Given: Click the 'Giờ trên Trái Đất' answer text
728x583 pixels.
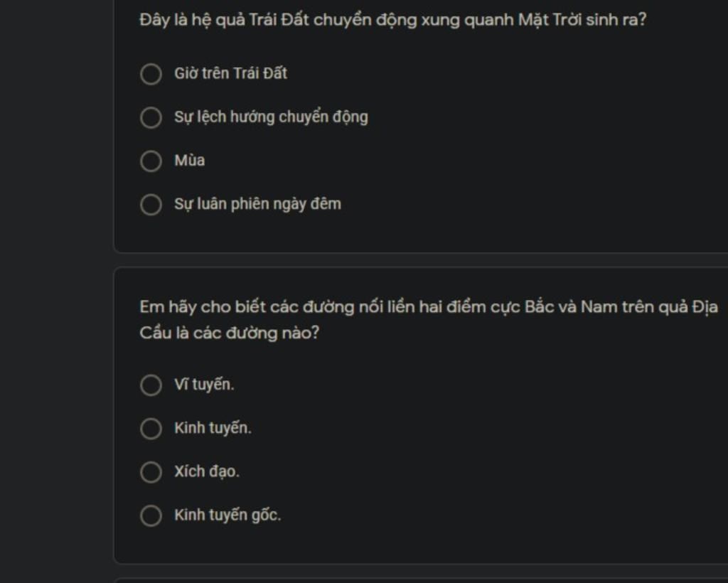Looking at the screenshot, I should point(231,73).
